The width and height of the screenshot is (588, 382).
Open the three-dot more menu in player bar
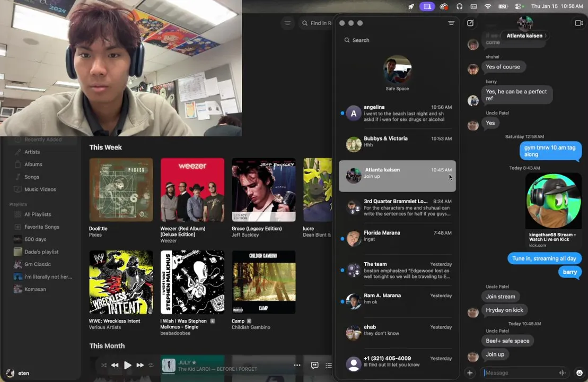297,365
